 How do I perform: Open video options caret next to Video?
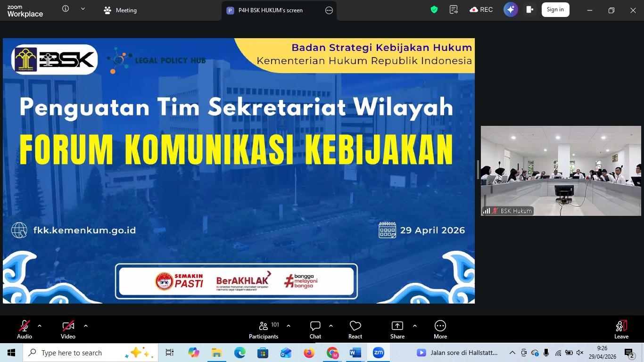point(86,326)
